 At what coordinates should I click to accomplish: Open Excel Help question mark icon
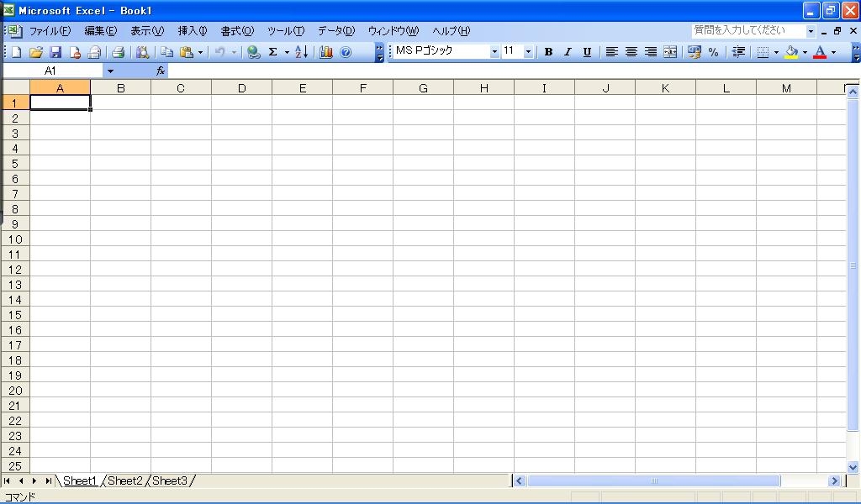tap(346, 52)
